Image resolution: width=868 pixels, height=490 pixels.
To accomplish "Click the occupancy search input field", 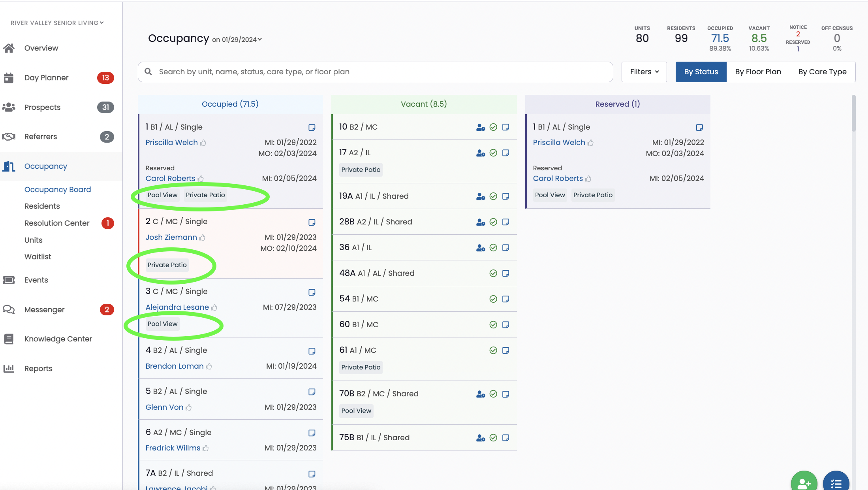I will tap(375, 72).
